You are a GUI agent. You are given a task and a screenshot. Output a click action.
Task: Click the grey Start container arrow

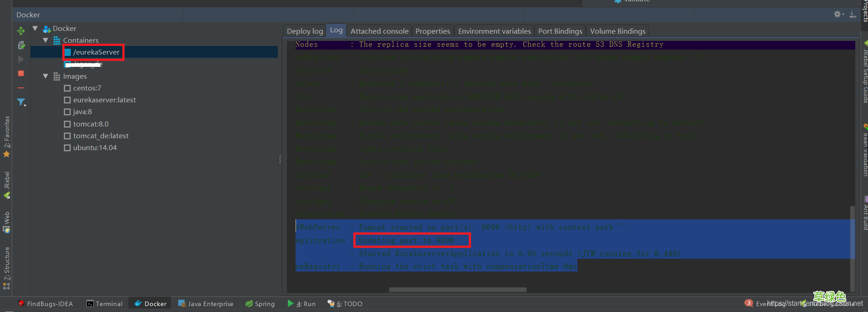click(21, 59)
